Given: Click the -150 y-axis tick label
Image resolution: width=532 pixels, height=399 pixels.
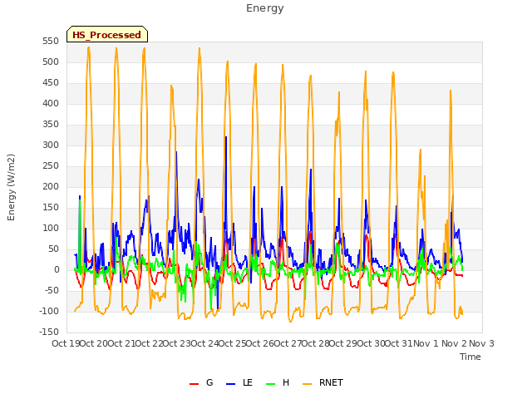Looking at the screenshot, I should [49, 332].
